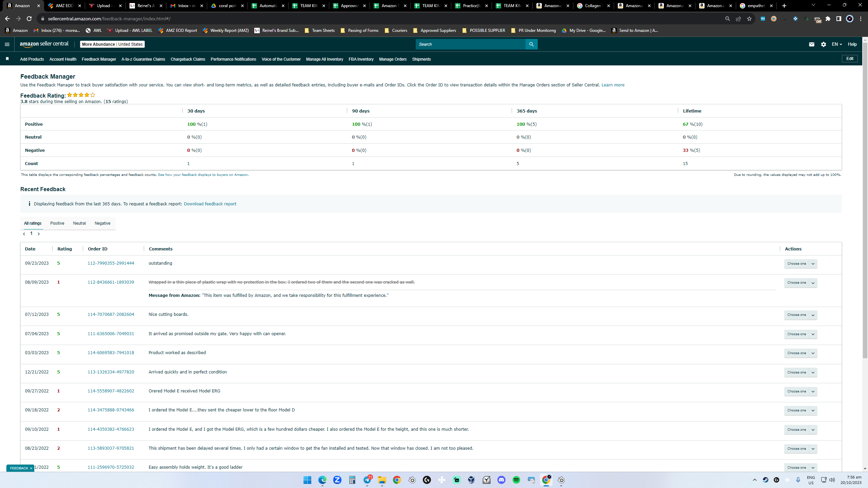Image resolution: width=868 pixels, height=488 pixels.
Task: Open Choose one dropdown for 09/27/2022 feedback
Action: pyautogui.click(x=801, y=391)
